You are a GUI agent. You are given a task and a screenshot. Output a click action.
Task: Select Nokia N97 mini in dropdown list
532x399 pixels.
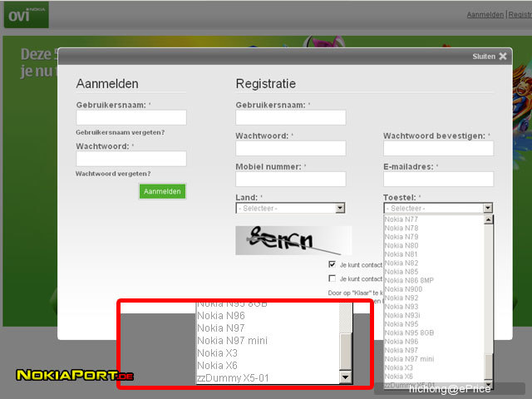(x=434, y=359)
